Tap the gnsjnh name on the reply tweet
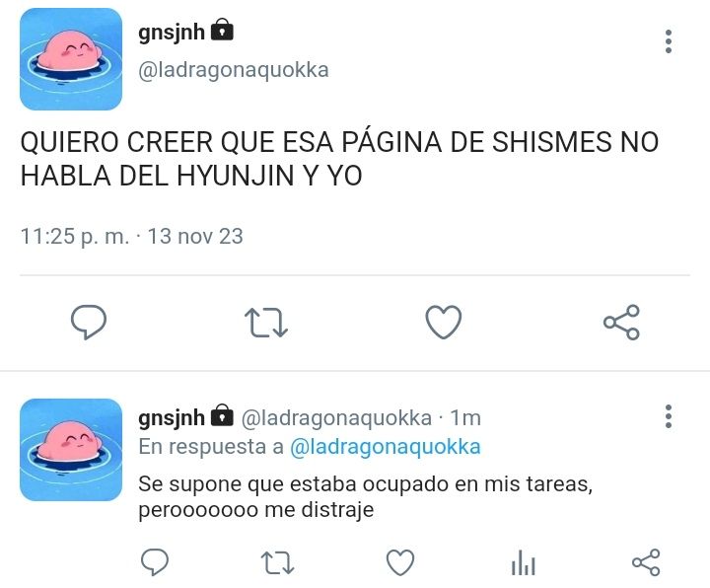The image size is (710, 588). [x=172, y=417]
